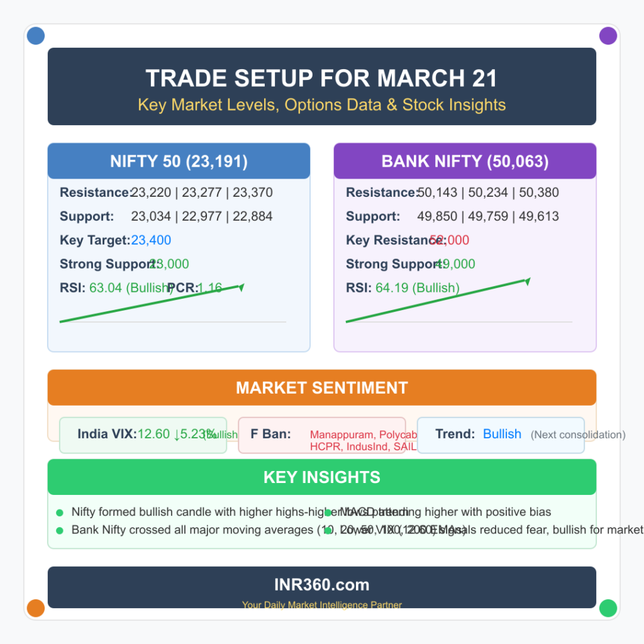
Task: Click the Trend Bullish box
Action: 501,435
